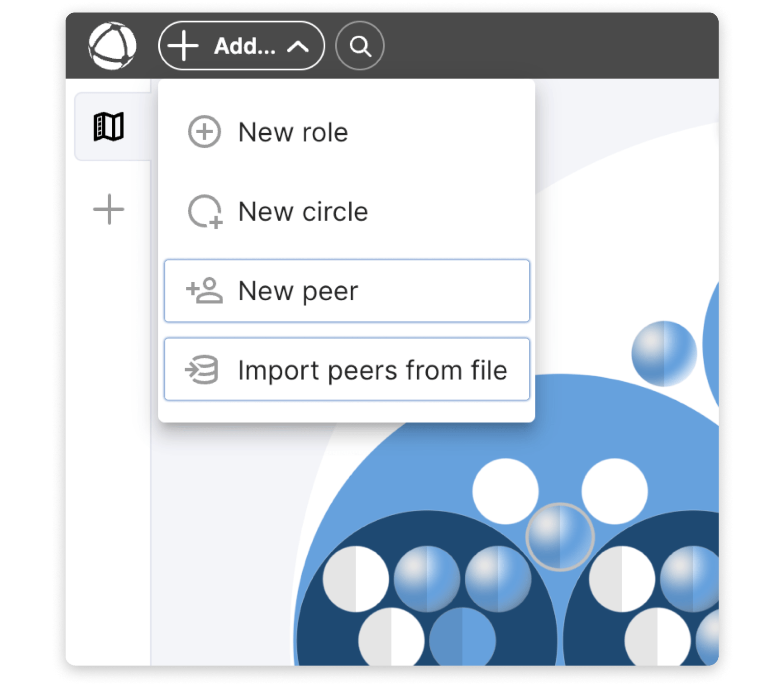This screenshot has width=784, height=686.
Task: Choose New circle from the menu
Action: pos(347,211)
